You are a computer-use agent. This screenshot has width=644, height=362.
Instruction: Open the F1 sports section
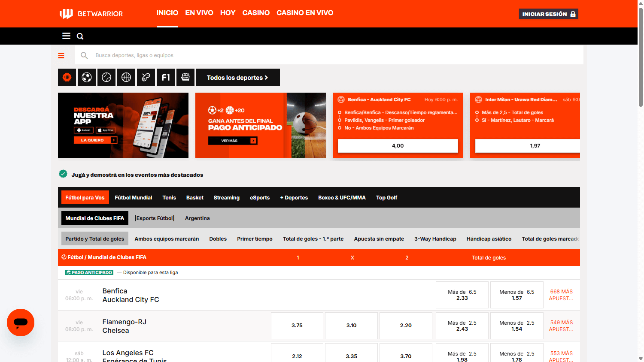(x=166, y=77)
